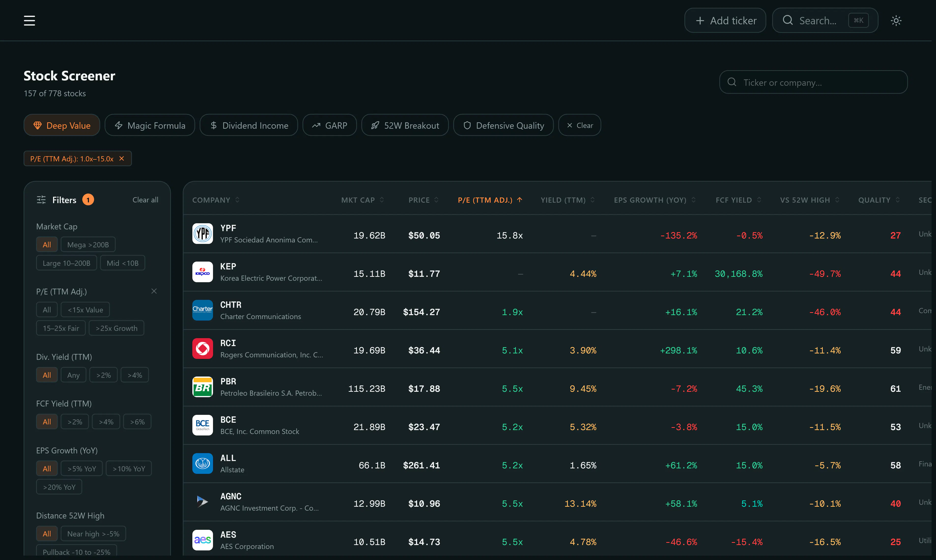The height and width of the screenshot is (560, 936).
Task: Click the KEPCO logo for KEP
Action: pyautogui.click(x=203, y=272)
